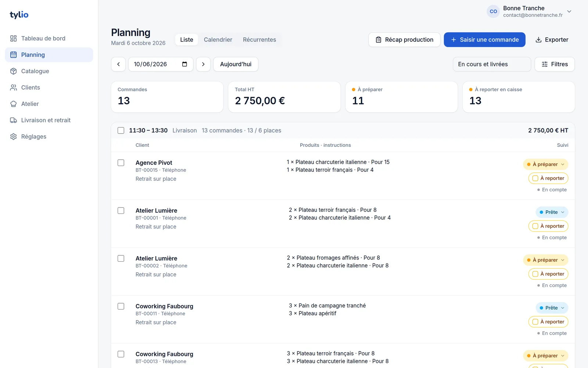
Task: Toggle À reporter for order BT-00011
Action: 548,322
